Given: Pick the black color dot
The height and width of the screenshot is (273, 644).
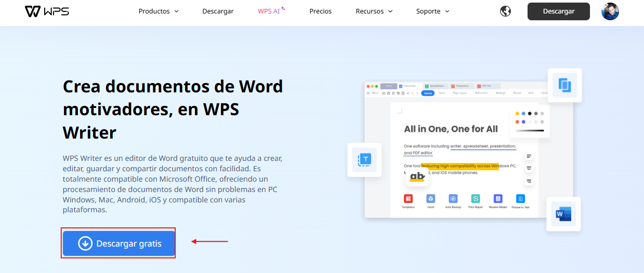Looking at the screenshot, I should click(530, 113).
